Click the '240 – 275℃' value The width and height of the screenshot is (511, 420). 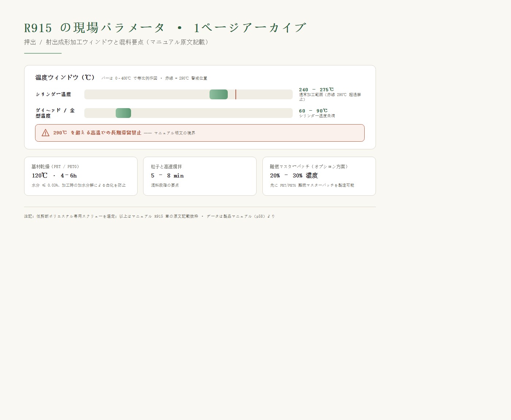click(x=316, y=89)
